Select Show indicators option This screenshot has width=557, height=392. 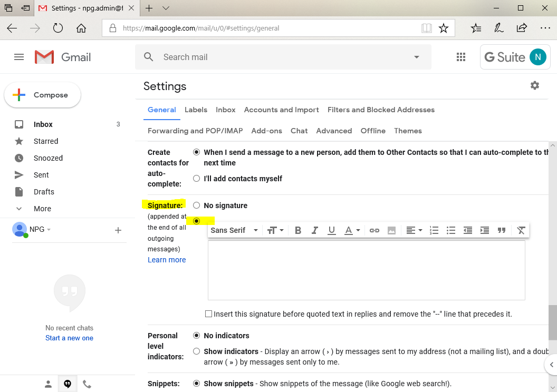click(x=196, y=351)
